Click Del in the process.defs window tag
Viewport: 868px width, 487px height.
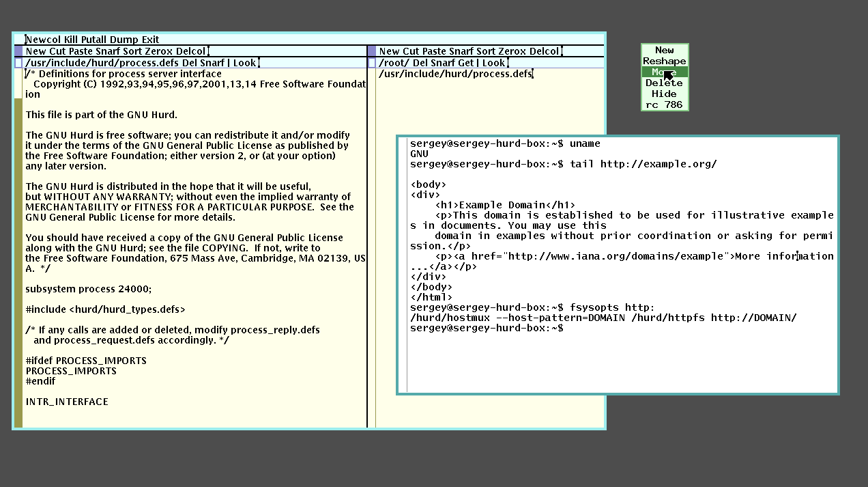(x=189, y=63)
